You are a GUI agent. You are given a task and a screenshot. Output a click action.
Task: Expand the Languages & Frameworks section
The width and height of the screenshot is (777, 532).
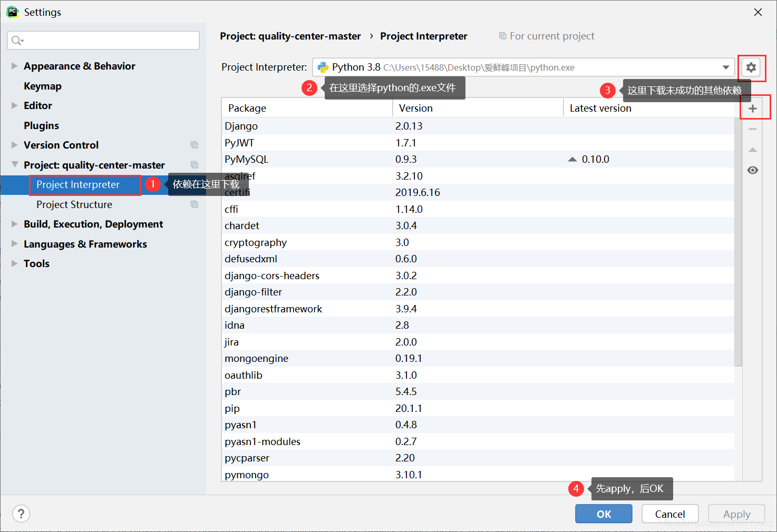14,244
